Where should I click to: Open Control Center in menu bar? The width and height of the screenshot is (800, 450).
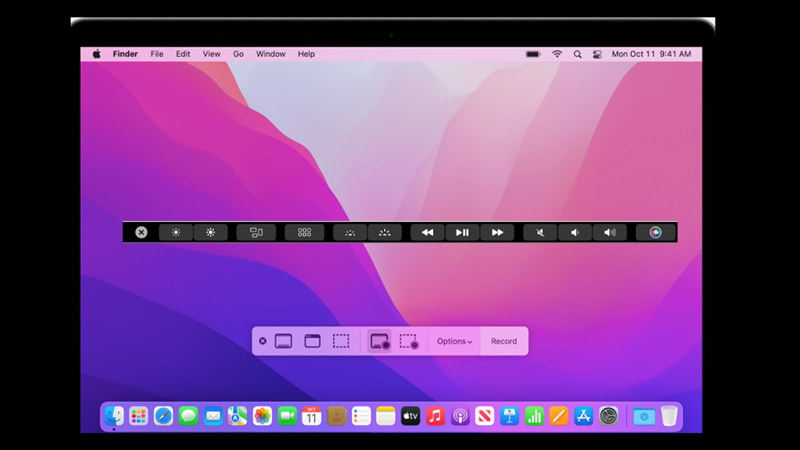pos(597,54)
